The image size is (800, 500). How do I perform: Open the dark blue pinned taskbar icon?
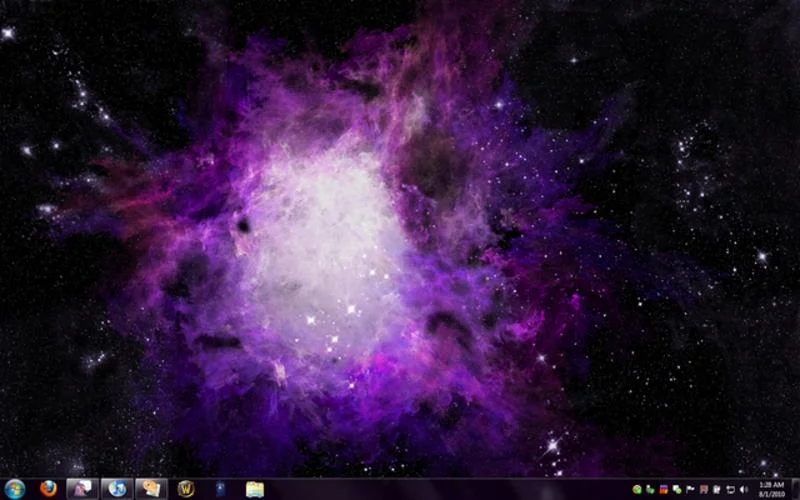(220, 489)
